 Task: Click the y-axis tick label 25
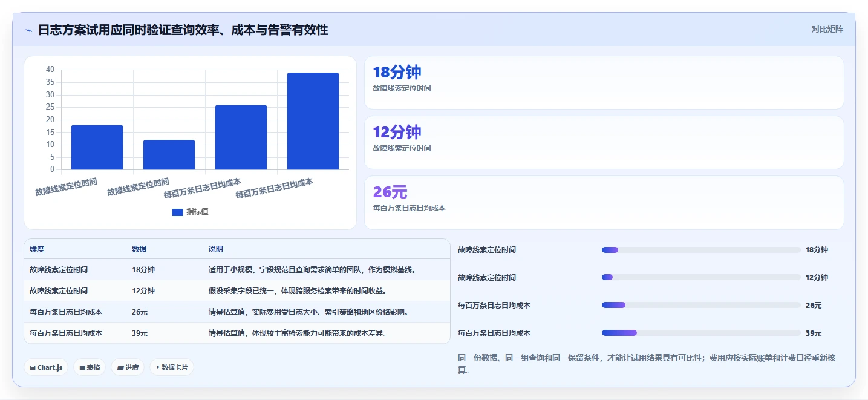coord(50,107)
